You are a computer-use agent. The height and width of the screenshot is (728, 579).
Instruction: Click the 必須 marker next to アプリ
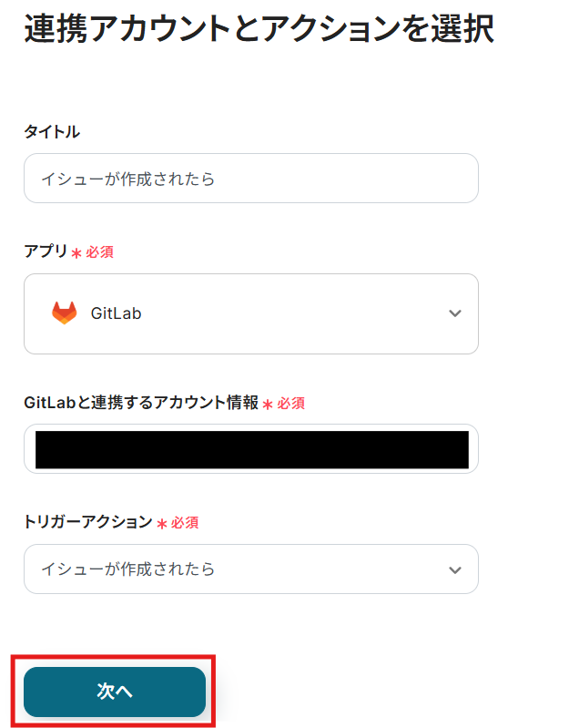click(x=99, y=251)
